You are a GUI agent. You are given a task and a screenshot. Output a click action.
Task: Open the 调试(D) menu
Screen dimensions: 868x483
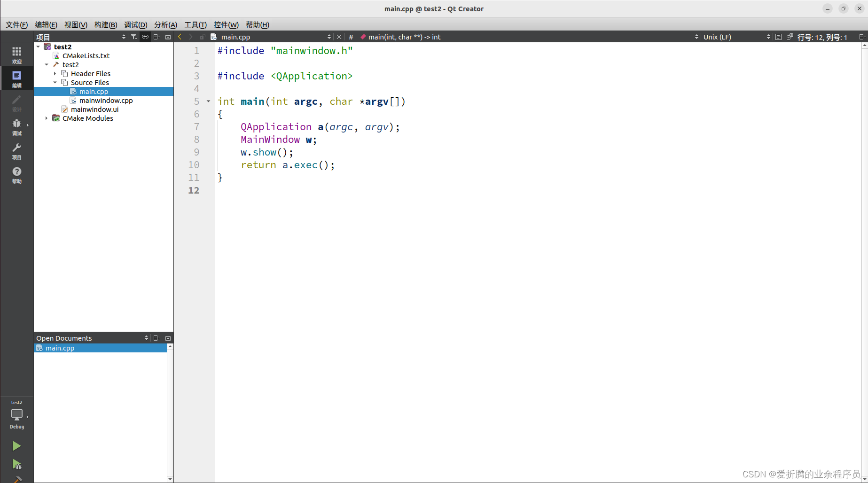click(135, 24)
